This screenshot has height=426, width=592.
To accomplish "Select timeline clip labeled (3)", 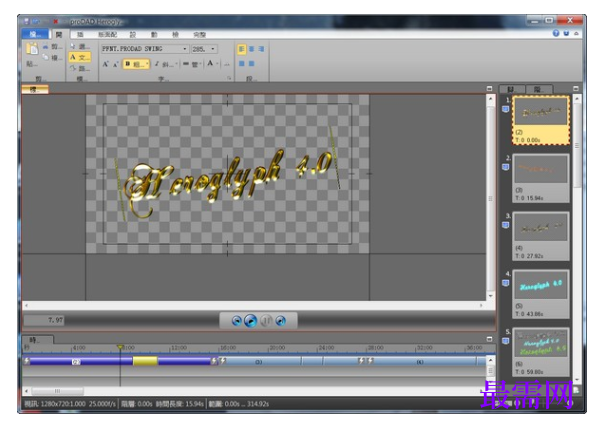I will click(259, 362).
